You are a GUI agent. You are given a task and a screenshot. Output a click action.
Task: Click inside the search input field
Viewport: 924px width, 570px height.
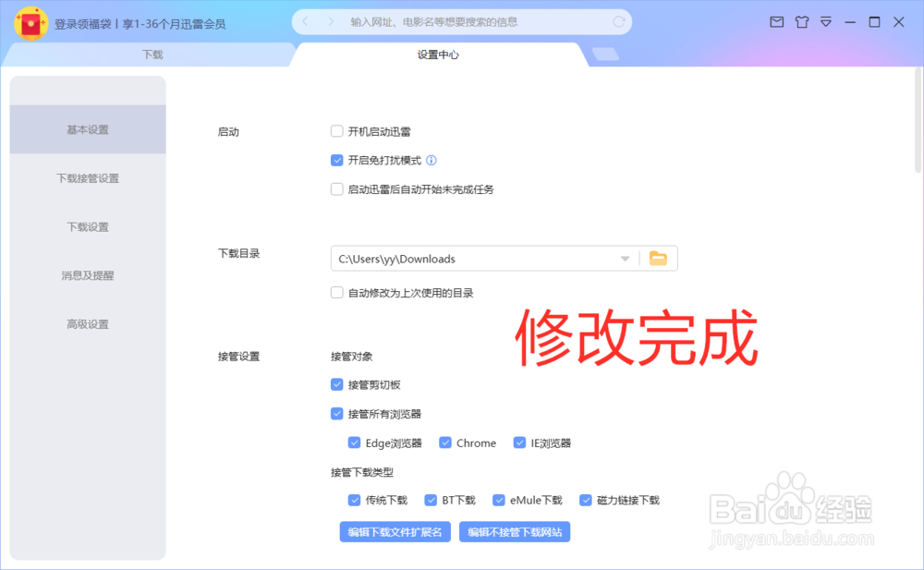click(462, 20)
